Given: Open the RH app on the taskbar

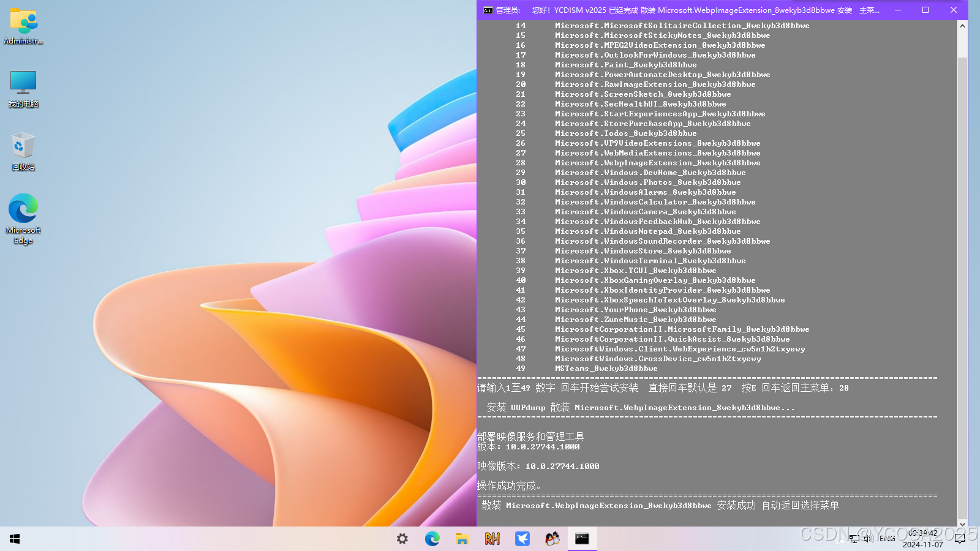Looking at the screenshot, I should (x=492, y=539).
